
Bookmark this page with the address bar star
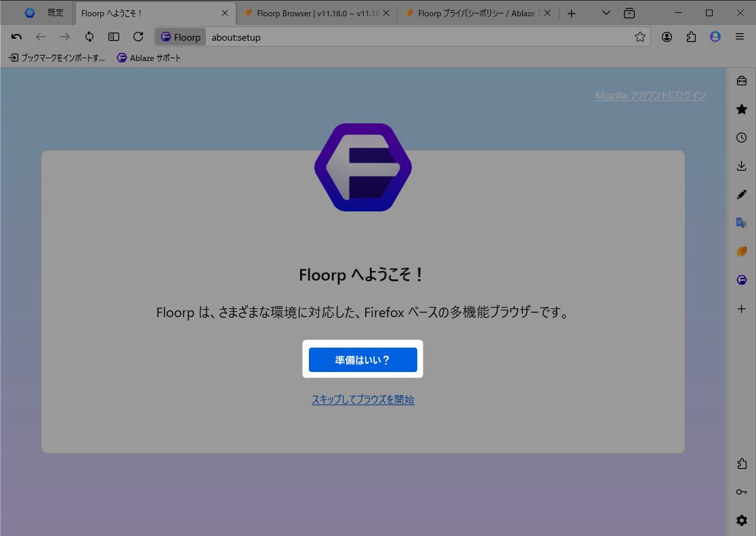point(639,37)
